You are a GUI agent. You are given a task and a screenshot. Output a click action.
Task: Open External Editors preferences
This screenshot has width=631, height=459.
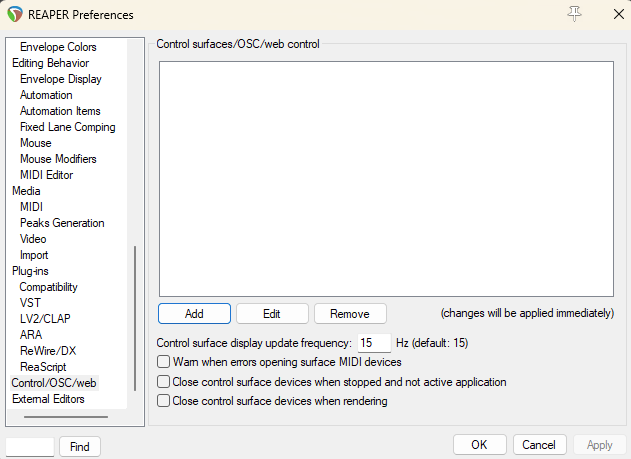[48, 399]
